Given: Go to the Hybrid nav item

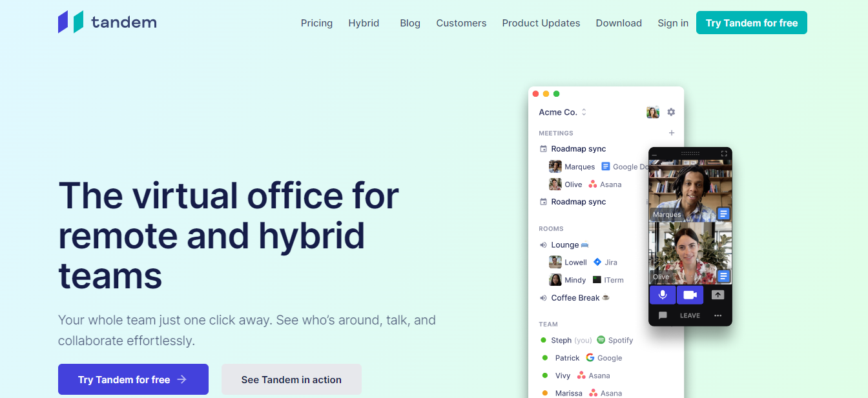Looking at the screenshot, I should (x=364, y=23).
